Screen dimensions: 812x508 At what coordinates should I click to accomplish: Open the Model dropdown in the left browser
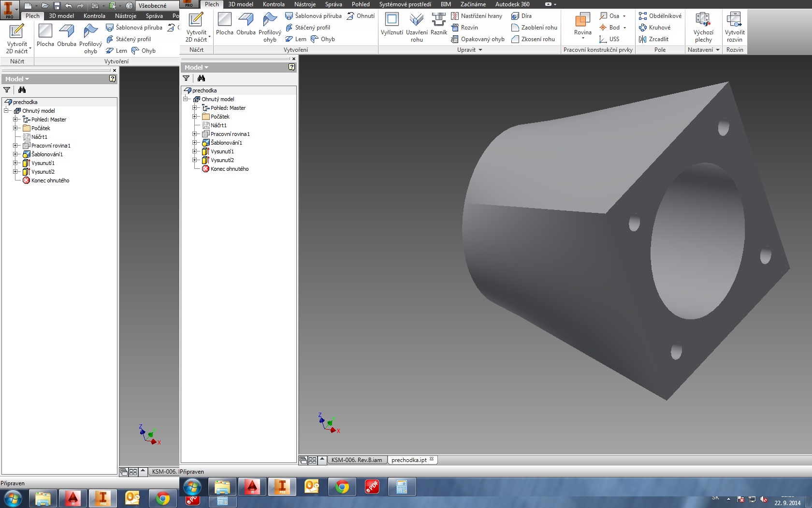pyautogui.click(x=17, y=79)
